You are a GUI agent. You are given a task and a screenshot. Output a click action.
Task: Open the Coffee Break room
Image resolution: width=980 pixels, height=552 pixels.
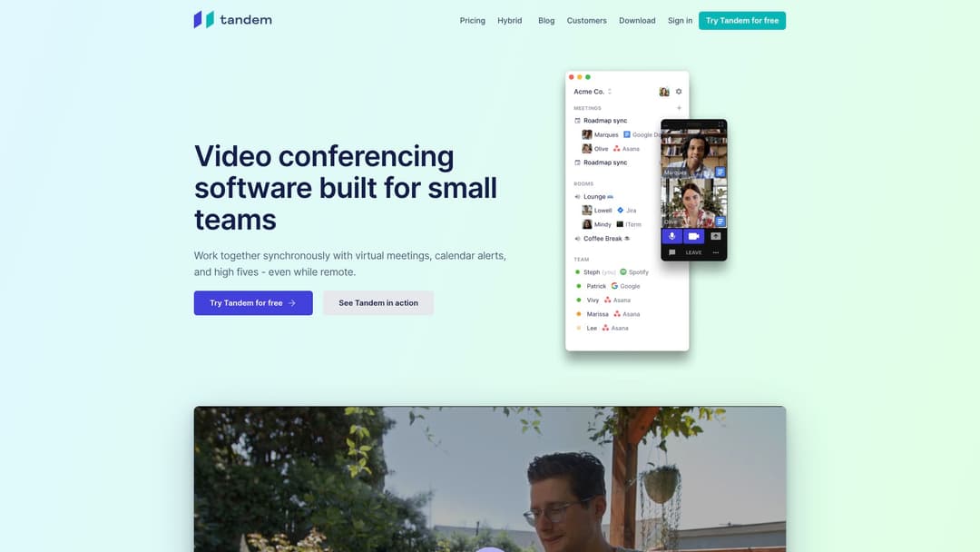coord(603,239)
